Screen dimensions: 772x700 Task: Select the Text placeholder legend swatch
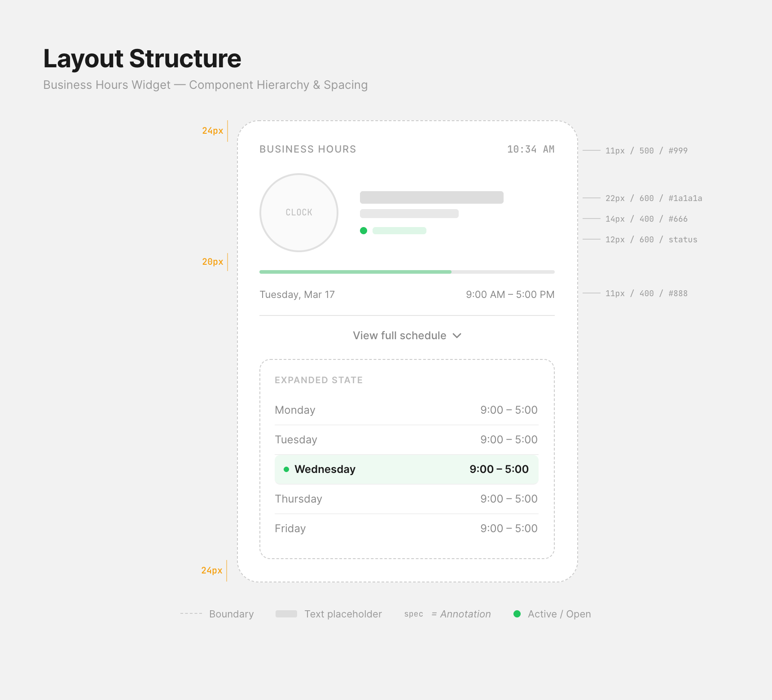pyautogui.click(x=286, y=613)
